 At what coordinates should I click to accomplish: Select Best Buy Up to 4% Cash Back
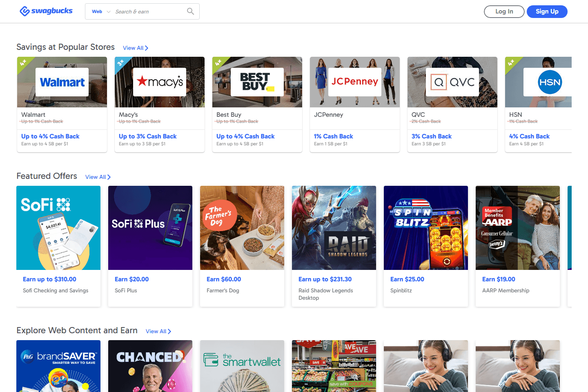(245, 136)
